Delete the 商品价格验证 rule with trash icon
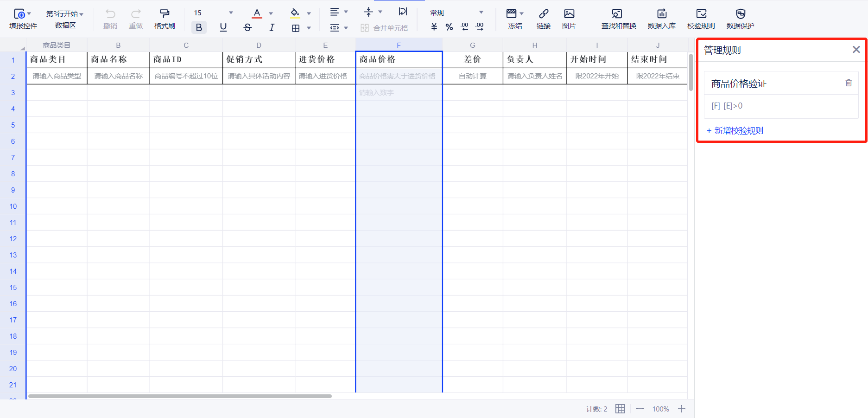 (x=849, y=83)
